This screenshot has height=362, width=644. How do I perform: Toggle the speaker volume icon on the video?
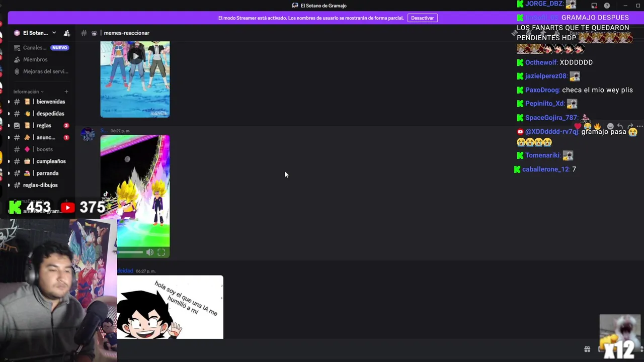pyautogui.click(x=149, y=252)
